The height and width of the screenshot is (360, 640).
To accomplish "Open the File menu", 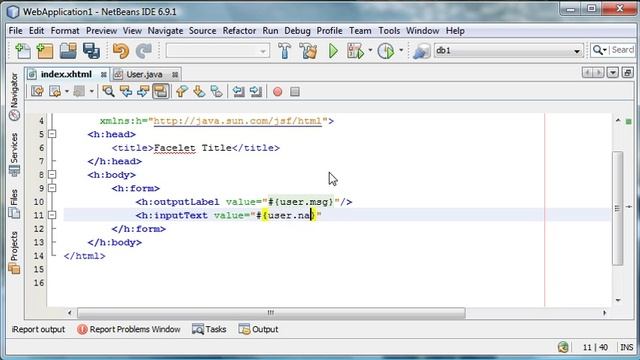I will 16,31.
